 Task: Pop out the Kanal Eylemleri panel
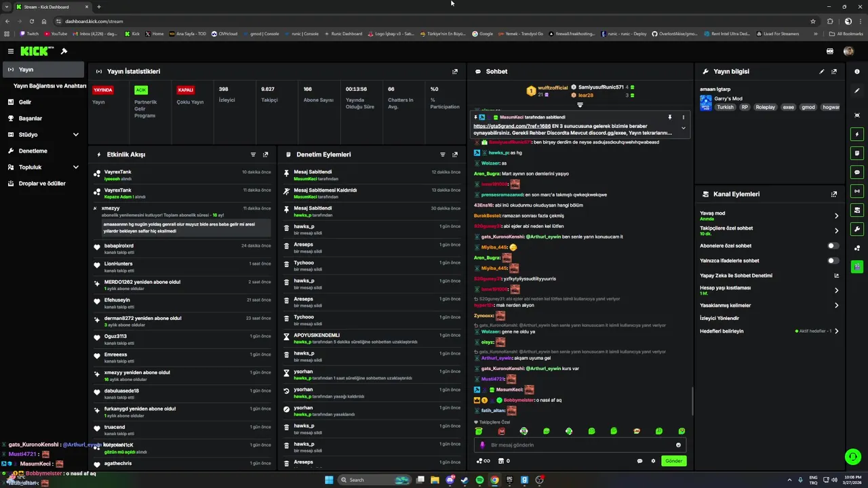pyautogui.click(x=834, y=194)
